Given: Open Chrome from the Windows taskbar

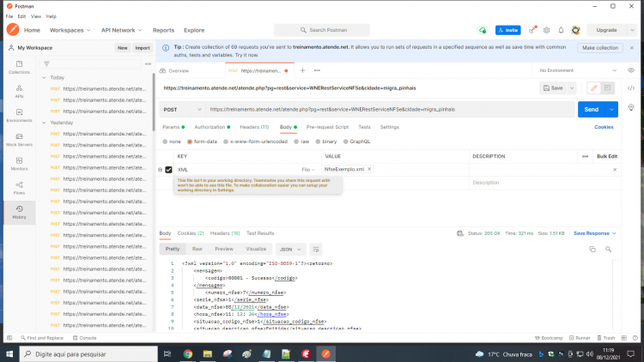Looking at the screenshot, I should [188, 353].
